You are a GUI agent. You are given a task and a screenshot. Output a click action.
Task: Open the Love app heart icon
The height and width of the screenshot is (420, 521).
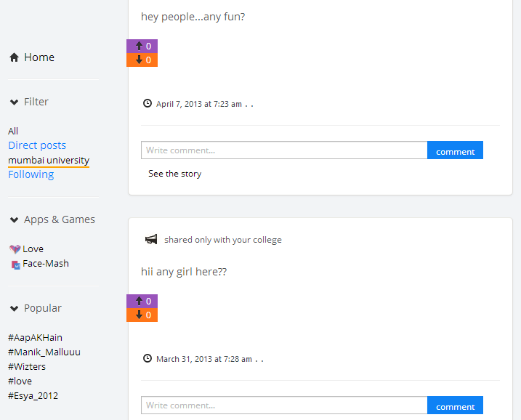pos(15,249)
